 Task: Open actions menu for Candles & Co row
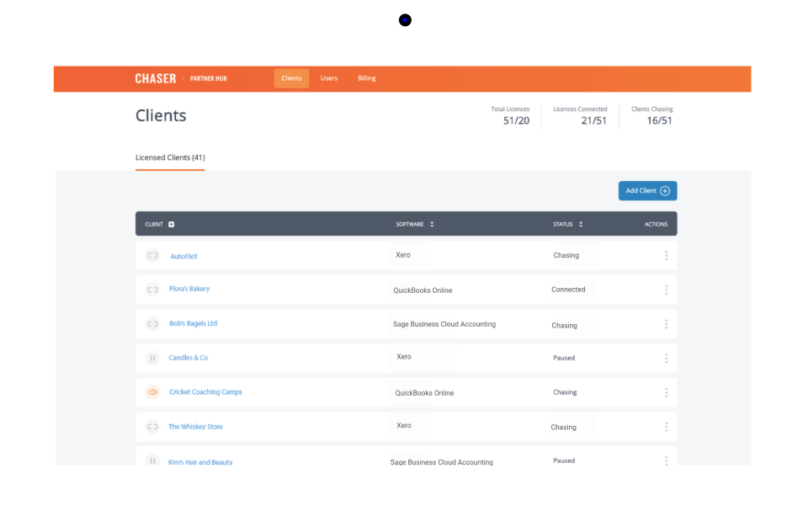coord(667,359)
